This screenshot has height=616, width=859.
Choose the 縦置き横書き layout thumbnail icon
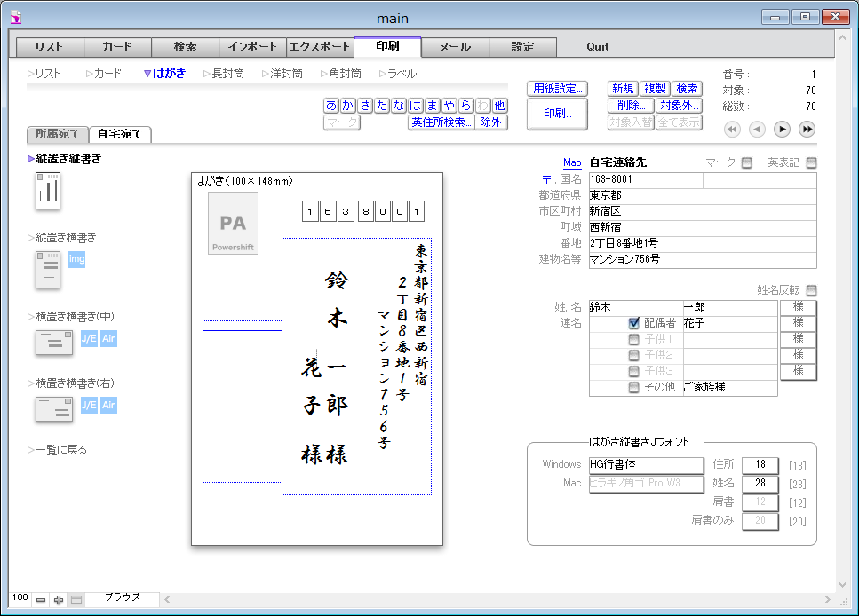[x=47, y=270]
